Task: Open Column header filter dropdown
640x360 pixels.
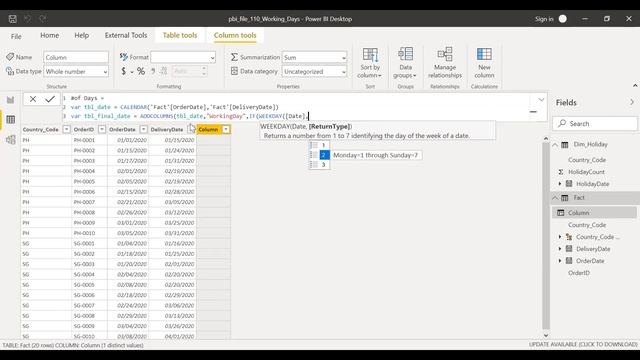Action: pos(226,129)
